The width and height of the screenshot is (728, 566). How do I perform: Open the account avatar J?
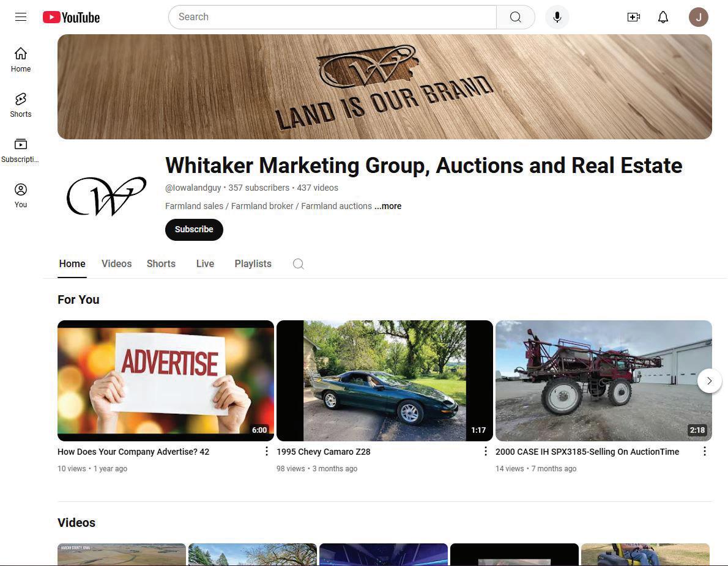[698, 17]
